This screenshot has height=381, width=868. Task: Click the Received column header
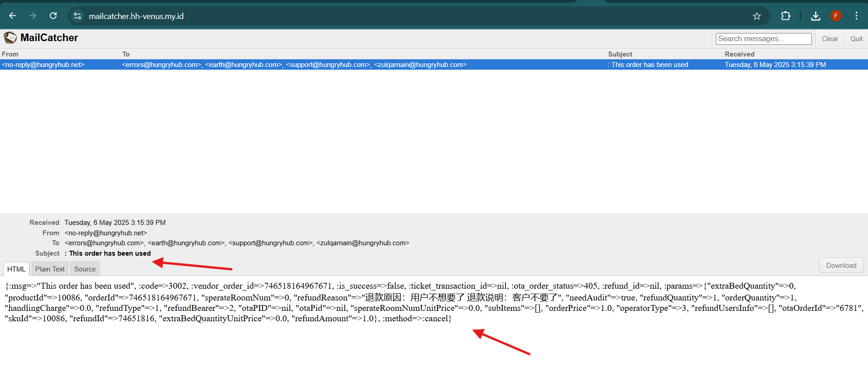[x=739, y=54]
